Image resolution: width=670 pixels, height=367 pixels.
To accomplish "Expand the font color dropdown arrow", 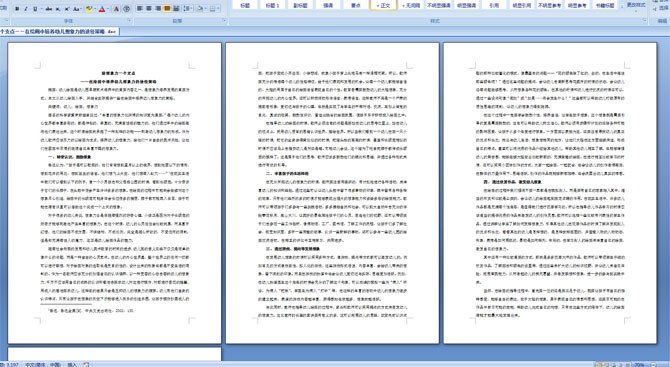I will pos(108,9).
